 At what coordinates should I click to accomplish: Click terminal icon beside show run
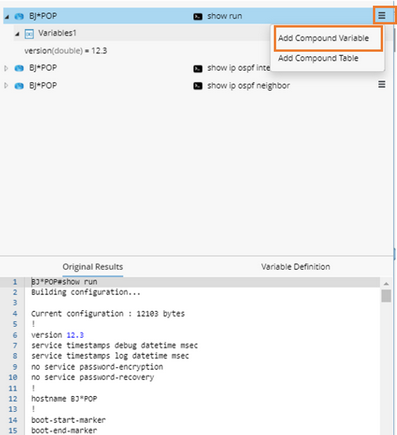[198, 16]
